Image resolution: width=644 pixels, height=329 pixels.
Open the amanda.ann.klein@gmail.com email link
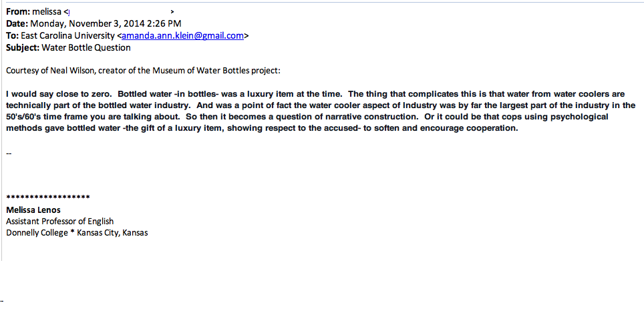(x=182, y=36)
